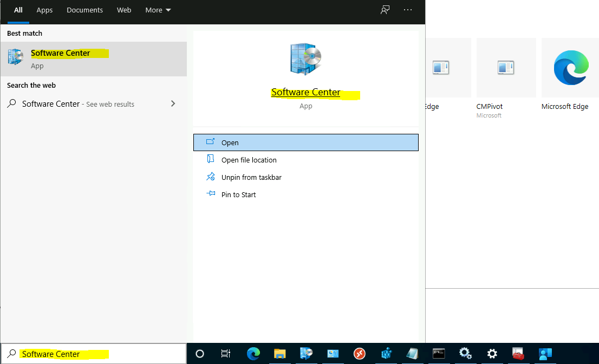Open Registry Editor taskbar icon

(386, 354)
